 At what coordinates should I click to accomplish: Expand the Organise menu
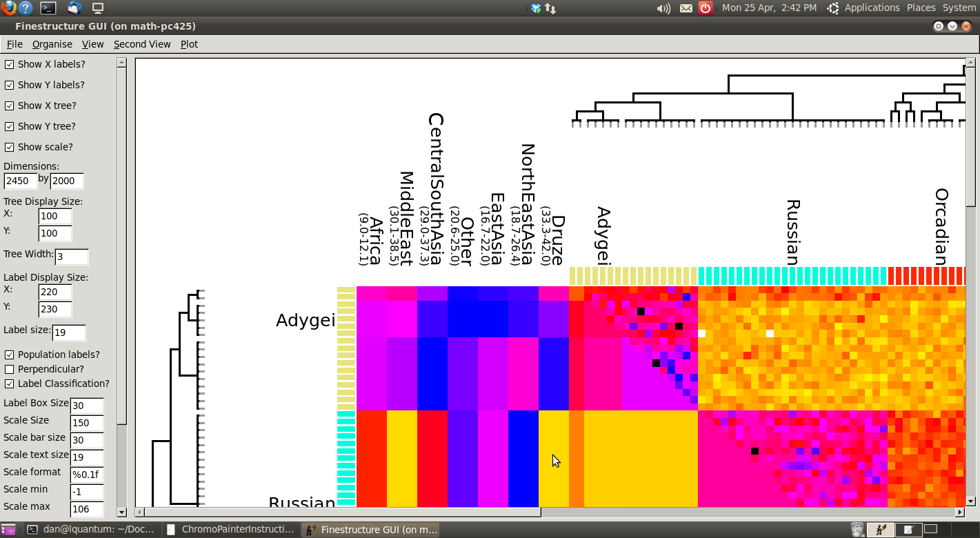(52, 44)
